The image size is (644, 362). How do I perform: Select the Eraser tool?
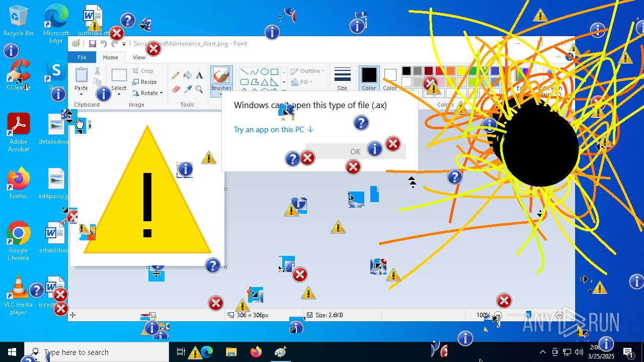click(176, 89)
